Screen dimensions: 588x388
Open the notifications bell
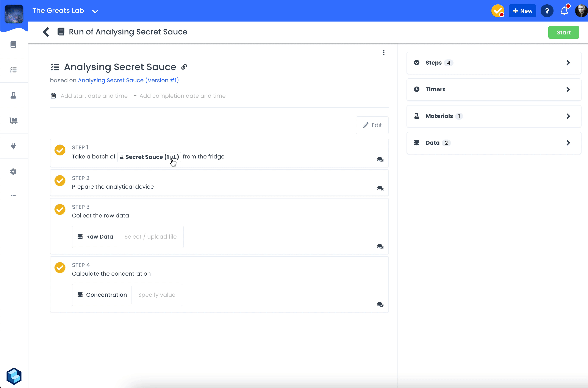click(564, 11)
